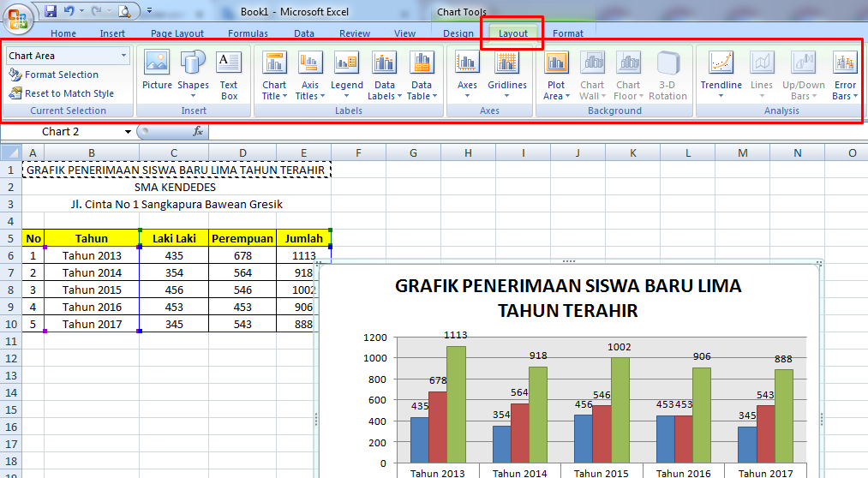The height and width of the screenshot is (478, 868).
Task: Open the Page Layout tab
Action: pos(177,33)
